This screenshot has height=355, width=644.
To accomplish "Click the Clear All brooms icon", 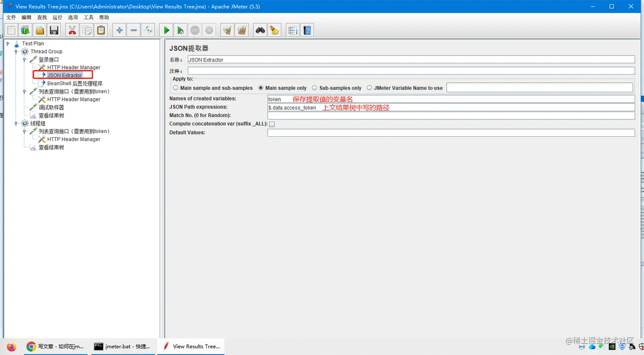I will pyautogui.click(x=242, y=30).
